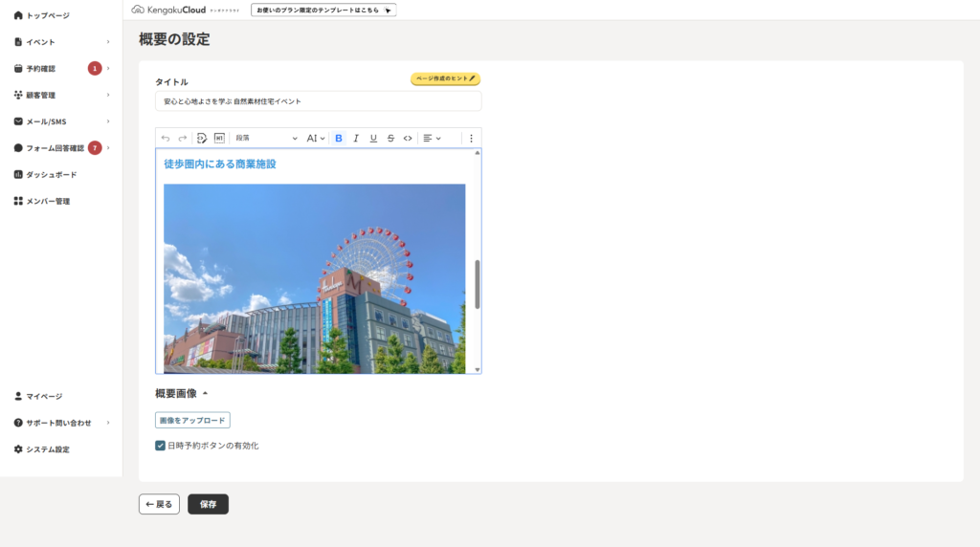Screen dimensions: 980x547
Task: Open the AI font size dropdown
Action: [316, 139]
